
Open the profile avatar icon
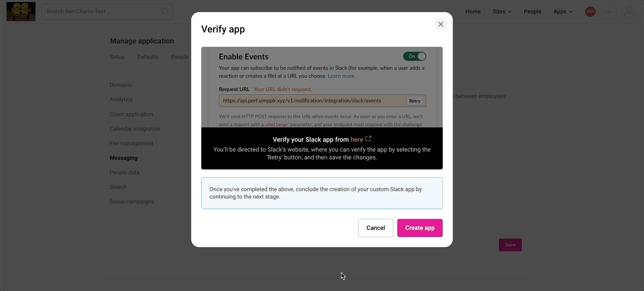629,12
